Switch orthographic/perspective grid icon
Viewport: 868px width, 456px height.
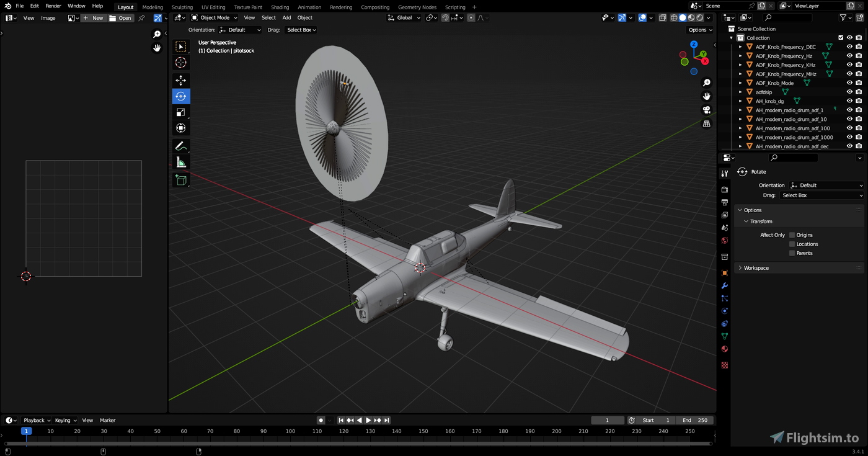point(706,123)
